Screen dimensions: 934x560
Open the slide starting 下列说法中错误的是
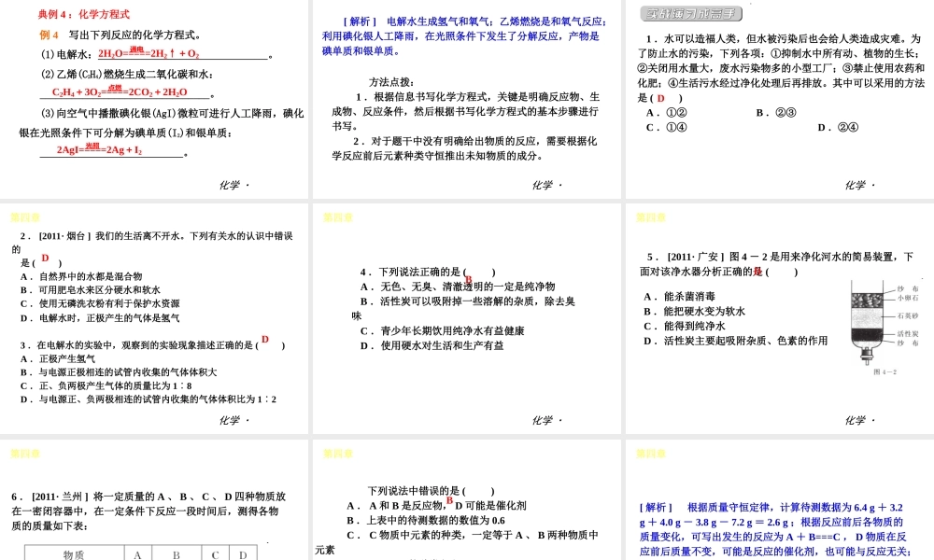tap(466, 500)
